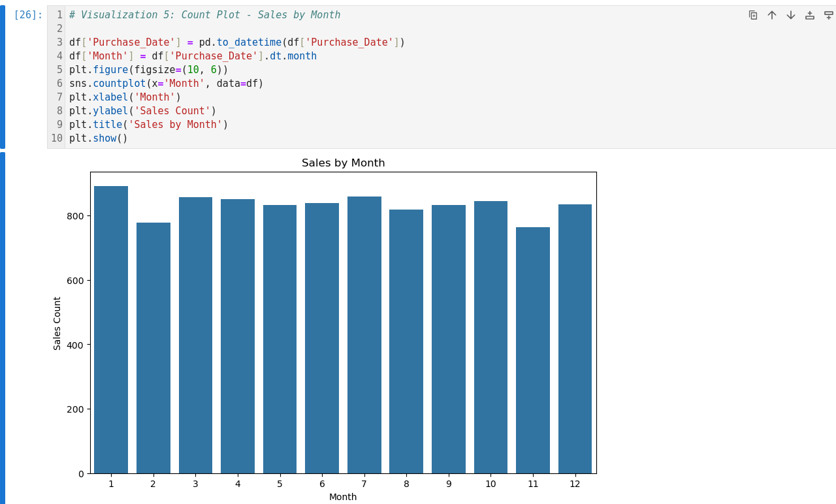
Task: Move the cell up with arrow icon
Action: pos(772,15)
